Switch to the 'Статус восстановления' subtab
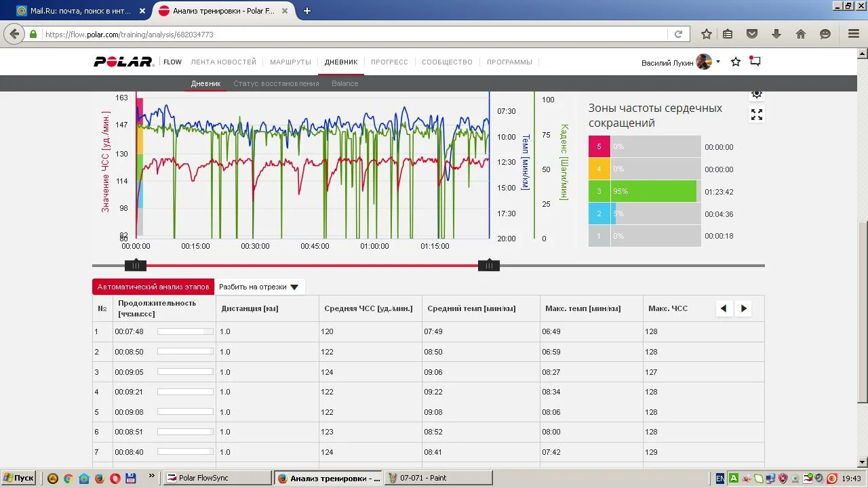The image size is (868, 488). 276,83
